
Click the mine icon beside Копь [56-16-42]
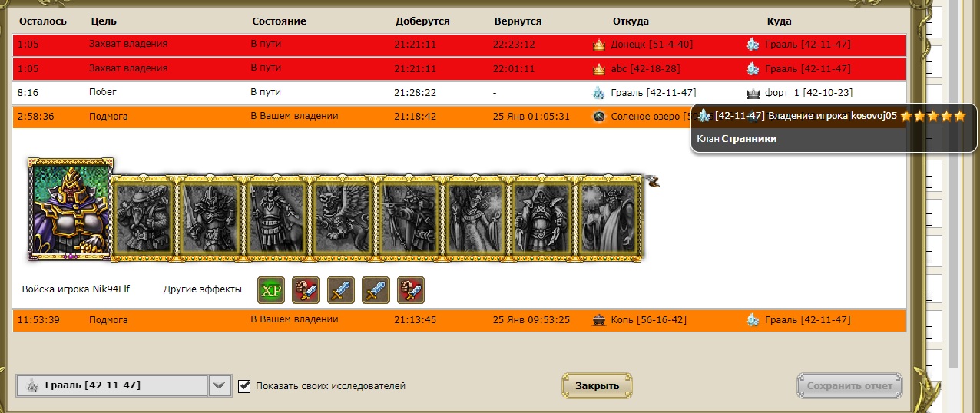pos(599,320)
